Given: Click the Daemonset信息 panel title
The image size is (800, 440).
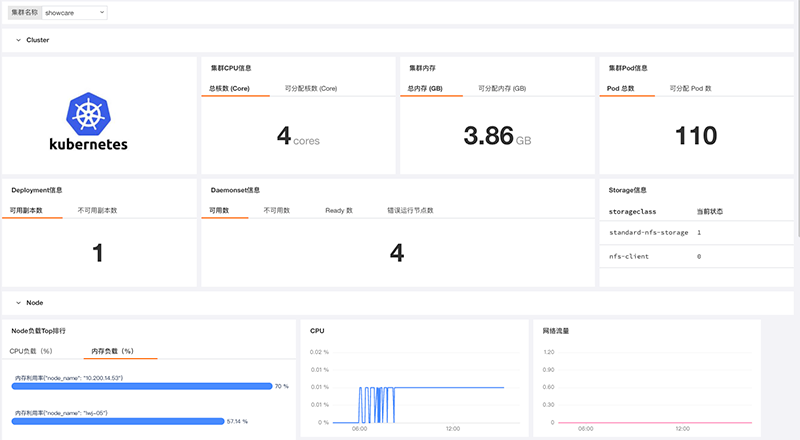Looking at the screenshot, I should (x=235, y=190).
